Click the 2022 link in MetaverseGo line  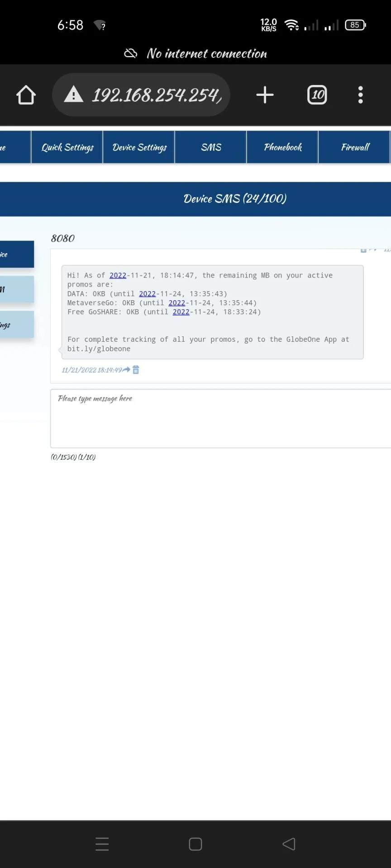(x=177, y=303)
